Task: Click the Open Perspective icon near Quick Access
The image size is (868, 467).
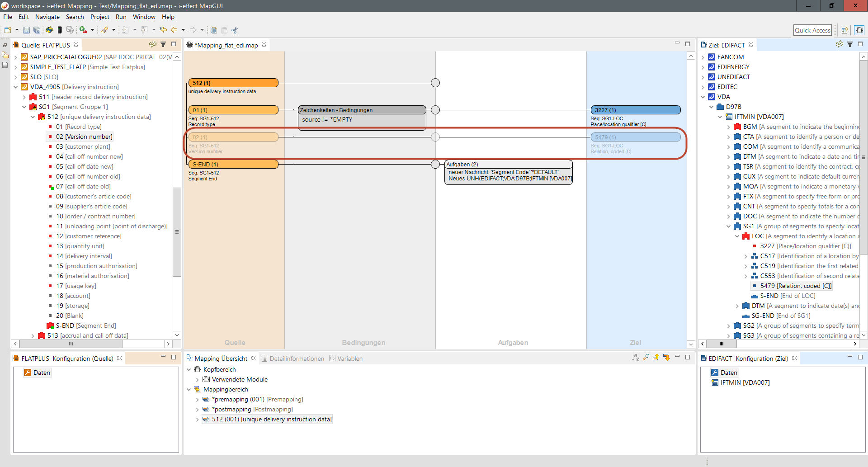Action: pos(844,30)
